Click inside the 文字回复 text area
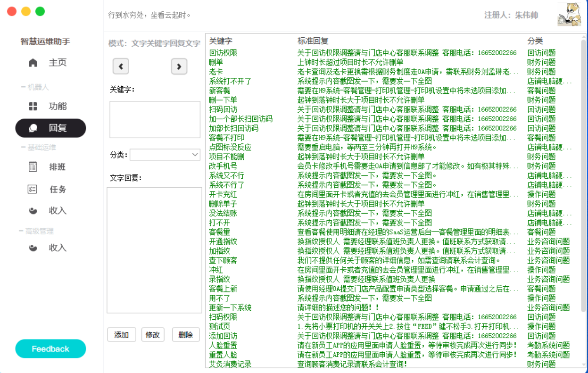This screenshot has width=588, height=373. (x=154, y=250)
